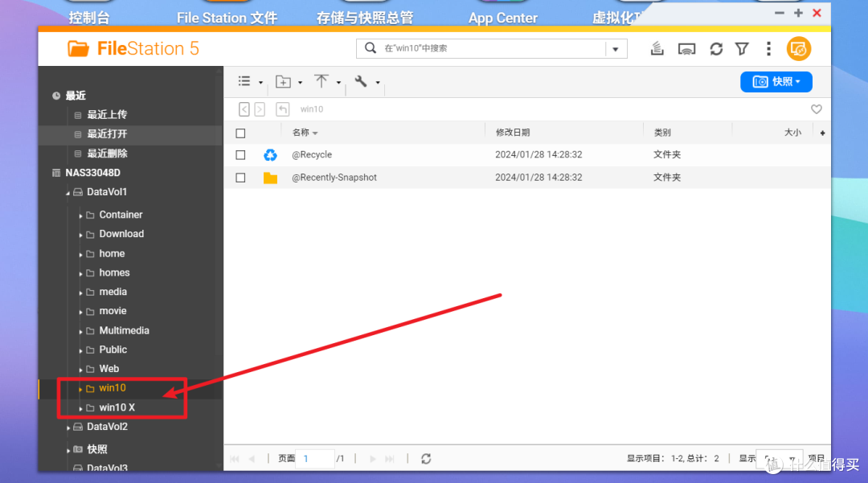Open the 控制台 desktop shortcut
Image resolution: width=868 pixels, height=483 pixels.
89,18
